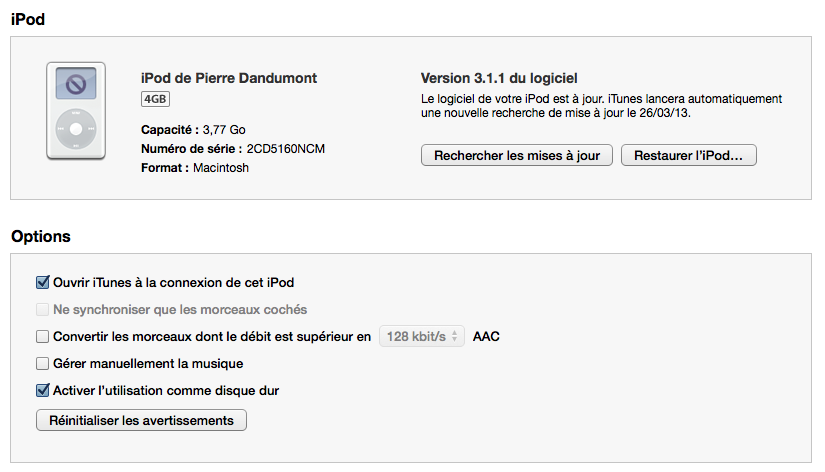Click the do-not-disconnect symbol on iPod screen
The image size is (825, 472).
76,86
